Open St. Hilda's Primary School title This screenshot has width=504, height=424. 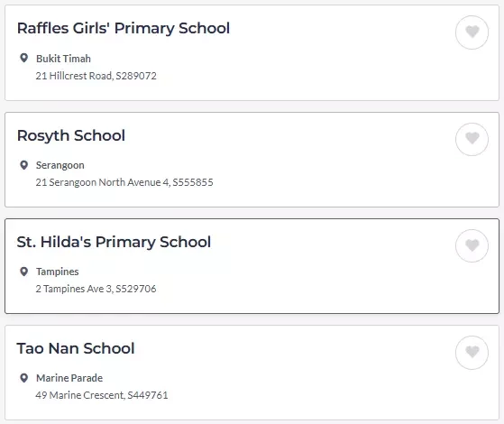(114, 242)
